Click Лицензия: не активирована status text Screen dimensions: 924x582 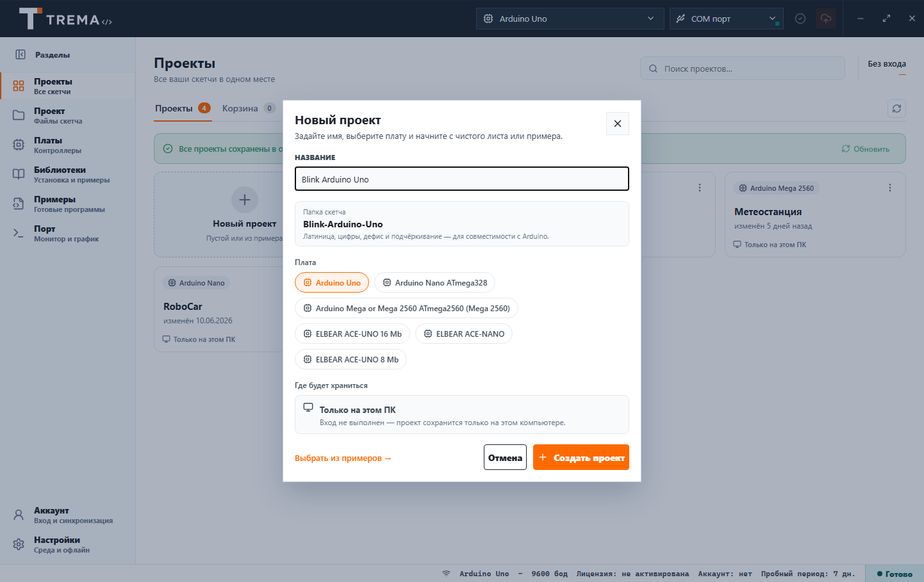[632, 574]
